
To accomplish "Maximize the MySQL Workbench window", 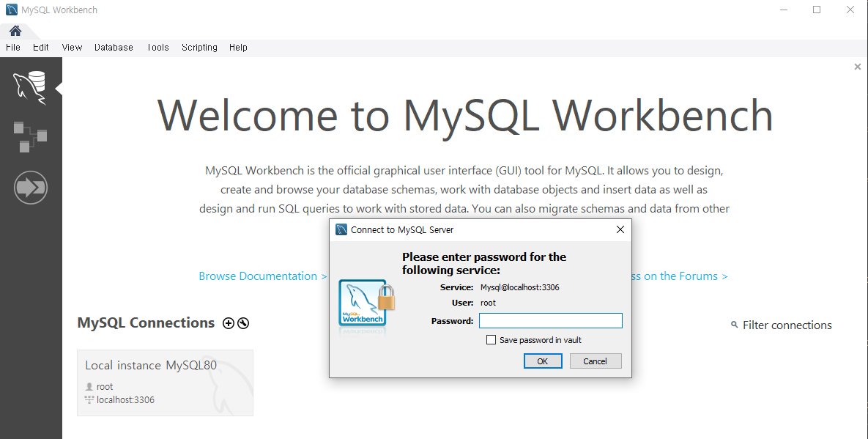I will pos(817,10).
